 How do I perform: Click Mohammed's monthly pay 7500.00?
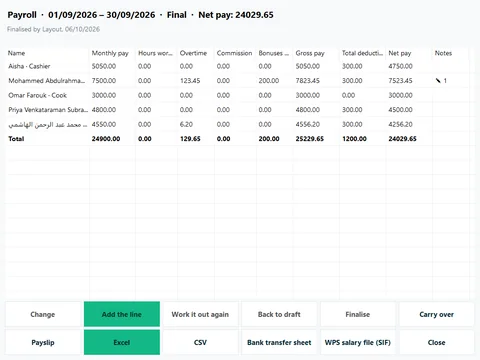click(x=104, y=81)
